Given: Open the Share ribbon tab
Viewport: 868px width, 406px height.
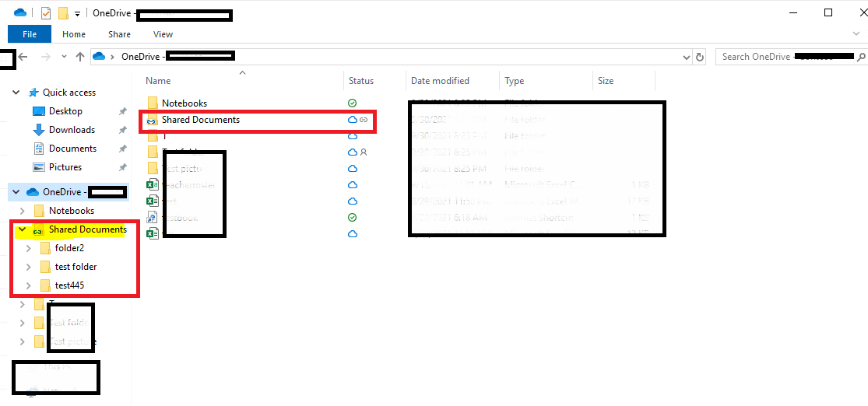Looking at the screenshot, I should (119, 34).
